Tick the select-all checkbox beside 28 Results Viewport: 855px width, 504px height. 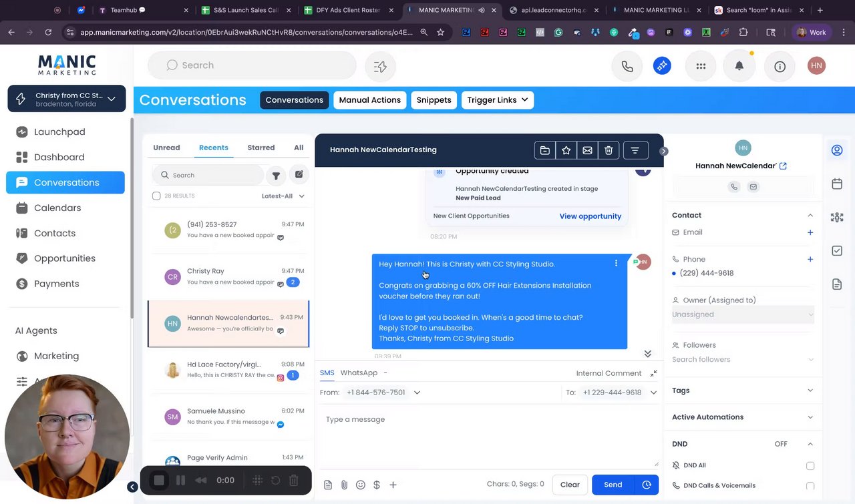coord(156,196)
